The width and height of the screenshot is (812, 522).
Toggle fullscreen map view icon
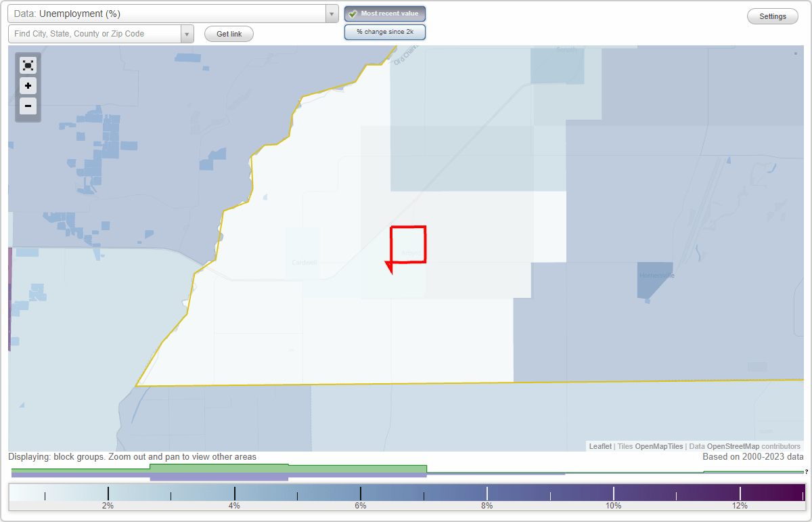coord(28,65)
